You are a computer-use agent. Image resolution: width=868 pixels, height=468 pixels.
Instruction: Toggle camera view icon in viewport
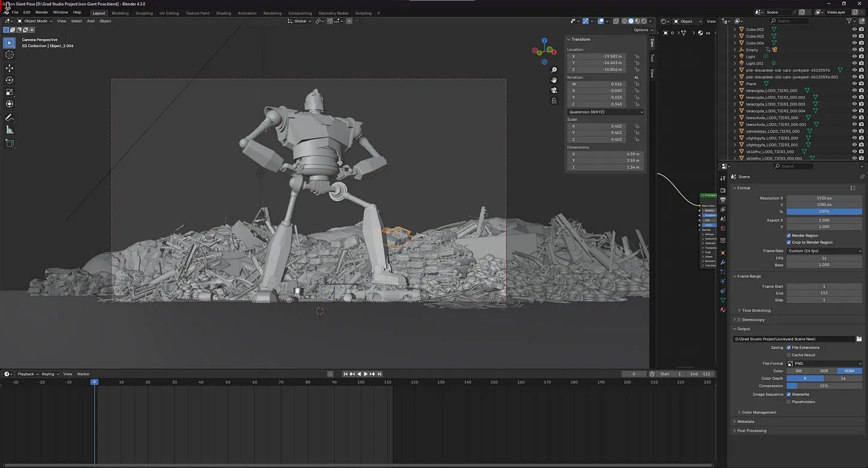[554, 90]
